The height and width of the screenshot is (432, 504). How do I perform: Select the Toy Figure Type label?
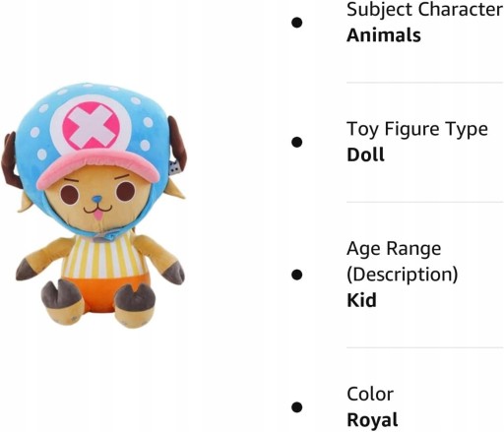point(417,129)
